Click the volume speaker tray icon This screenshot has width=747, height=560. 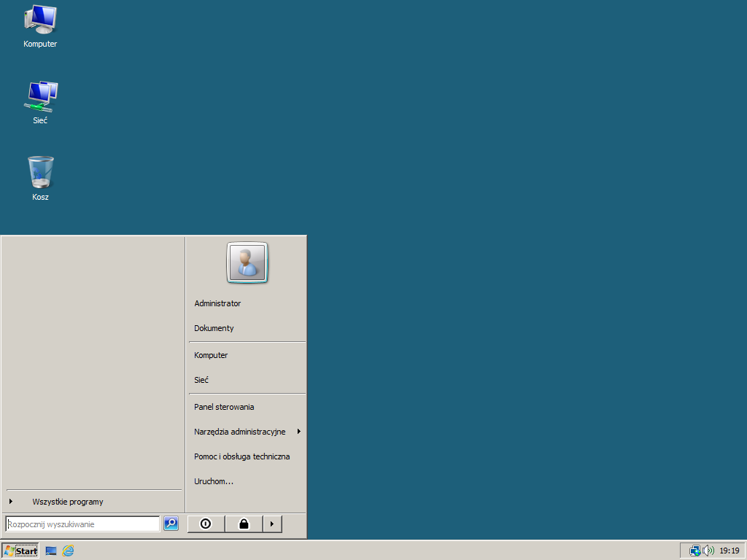[x=708, y=551]
